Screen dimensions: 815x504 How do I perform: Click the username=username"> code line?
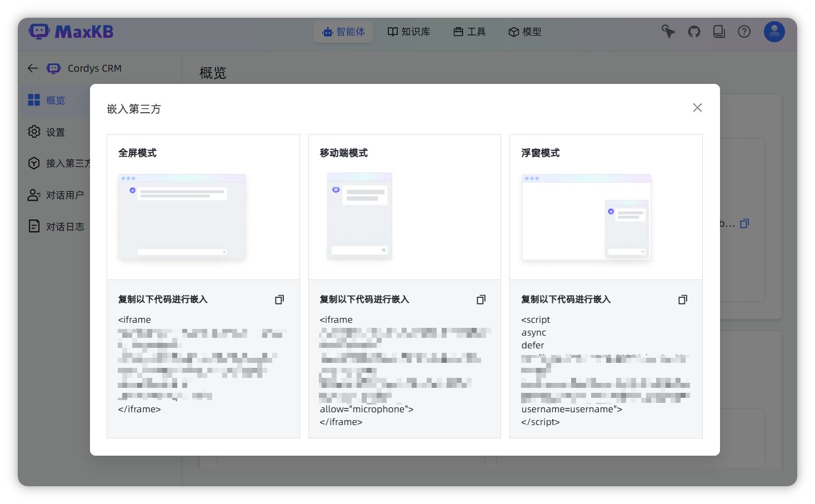coord(572,409)
